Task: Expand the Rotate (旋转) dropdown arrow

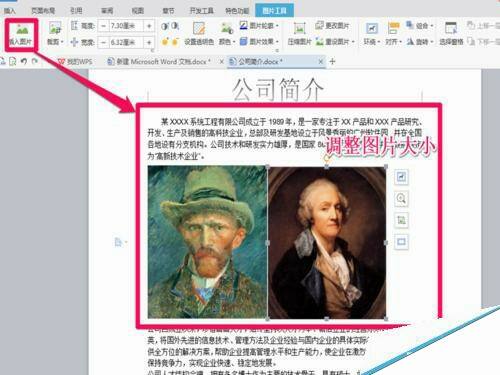Action: [x=432, y=42]
